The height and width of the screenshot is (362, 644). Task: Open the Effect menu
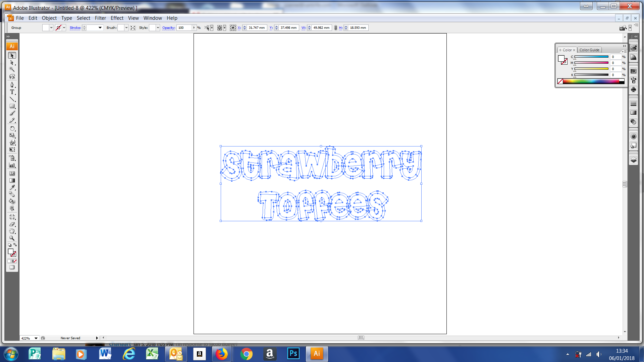click(117, 18)
